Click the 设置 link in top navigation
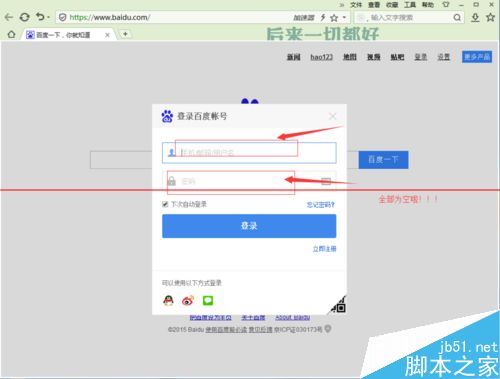This screenshot has height=379, width=500. coord(444,57)
